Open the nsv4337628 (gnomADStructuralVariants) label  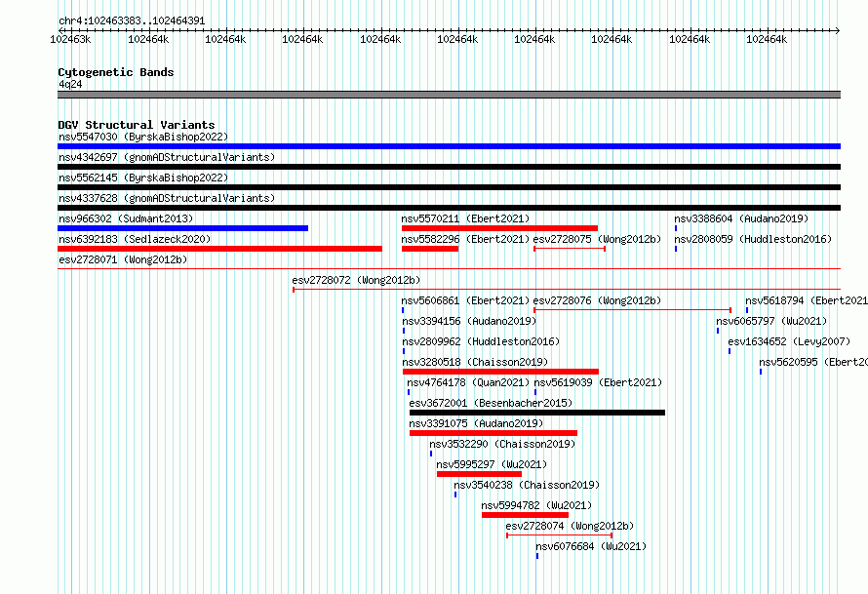click(x=167, y=198)
